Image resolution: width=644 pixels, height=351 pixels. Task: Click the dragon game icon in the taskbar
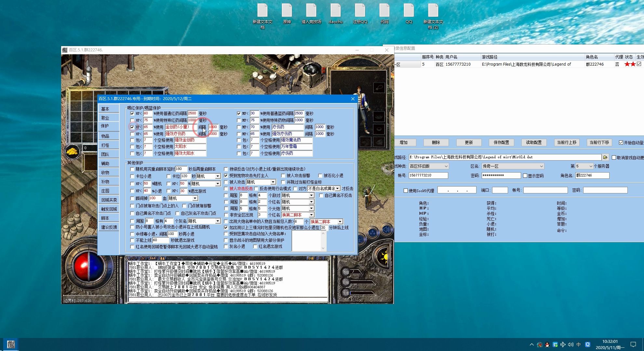coord(11,344)
